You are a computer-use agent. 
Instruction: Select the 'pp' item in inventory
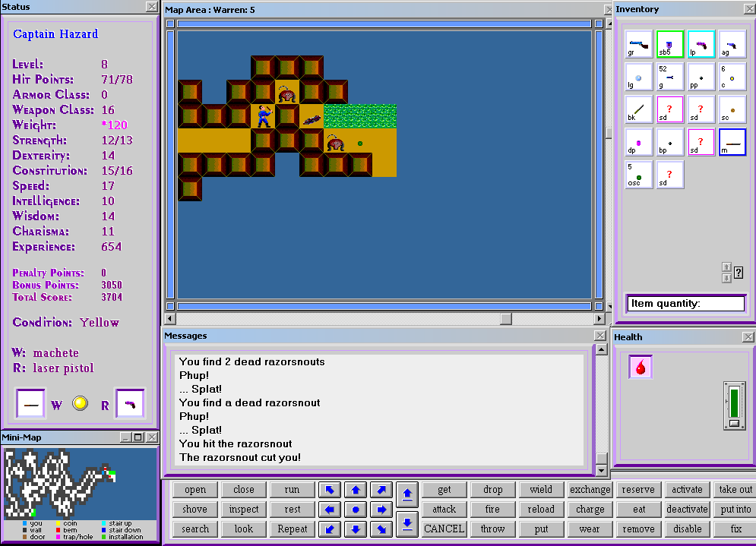701,77
